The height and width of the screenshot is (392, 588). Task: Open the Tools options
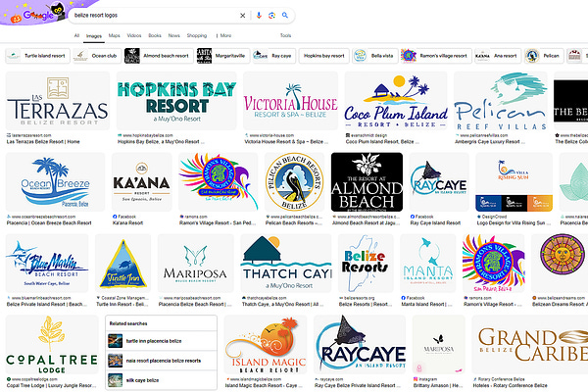[x=285, y=35]
